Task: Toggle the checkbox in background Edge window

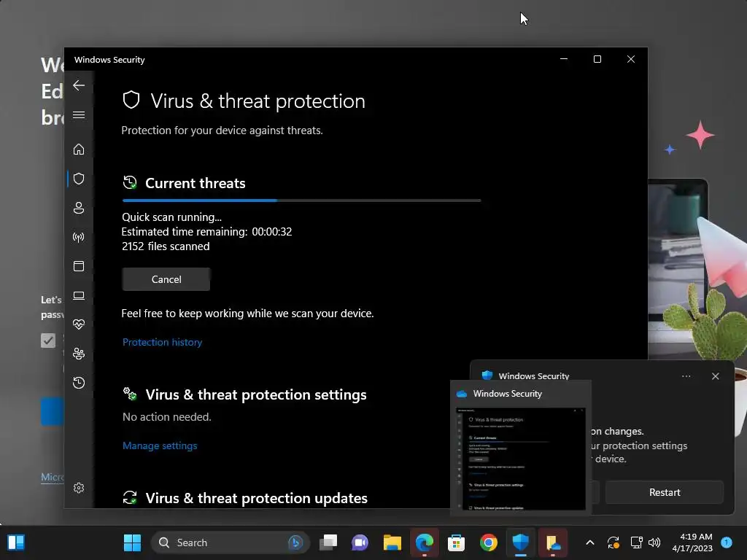Action: tap(47, 341)
